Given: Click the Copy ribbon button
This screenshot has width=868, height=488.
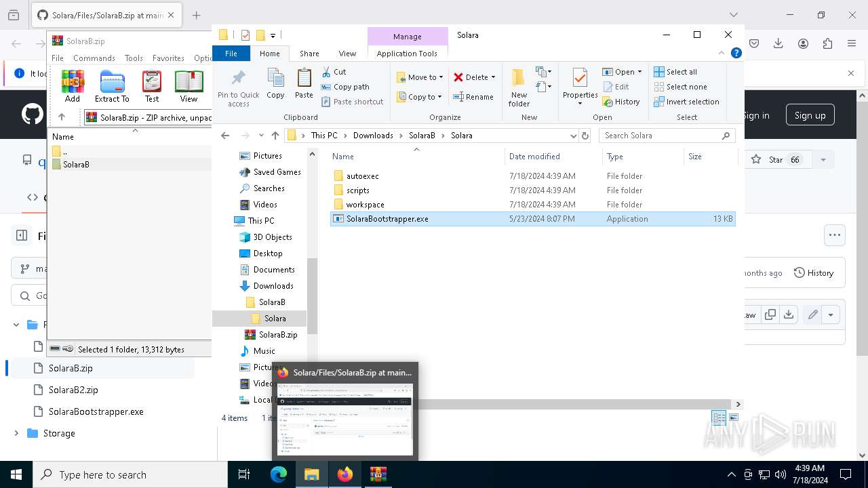Looking at the screenshot, I should tap(275, 84).
